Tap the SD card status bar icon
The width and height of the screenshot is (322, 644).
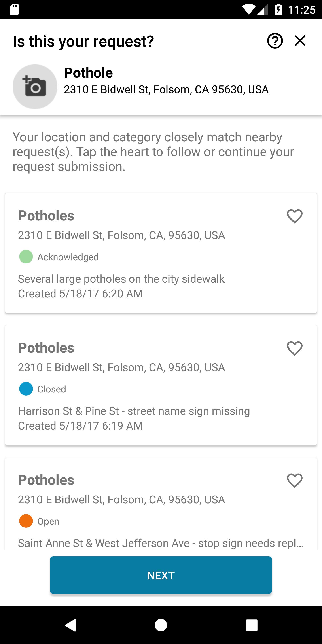tap(14, 9)
